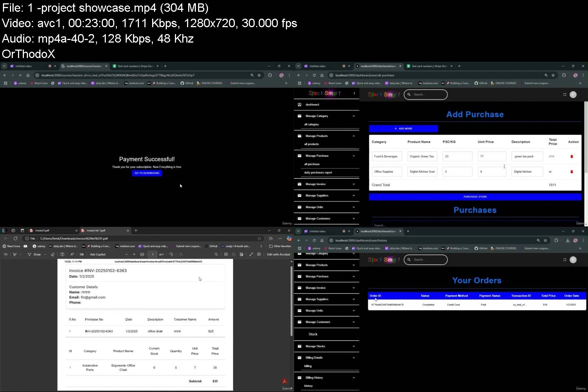Image resolution: width=588 pixels, height=392 pixels.
Task: Rotate the PDF page
Action: coord(171,254)
